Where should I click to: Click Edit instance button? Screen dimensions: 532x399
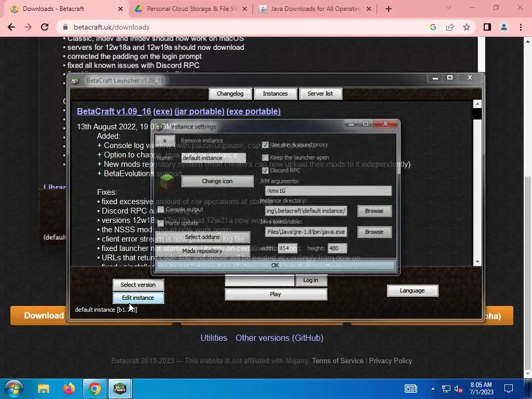click(138, 298)
